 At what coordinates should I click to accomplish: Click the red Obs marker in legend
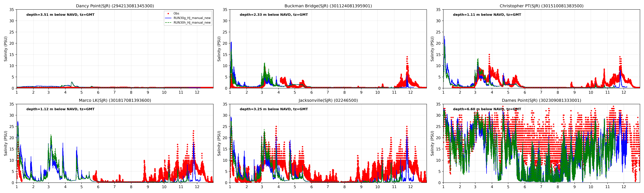tap(168, 14)
